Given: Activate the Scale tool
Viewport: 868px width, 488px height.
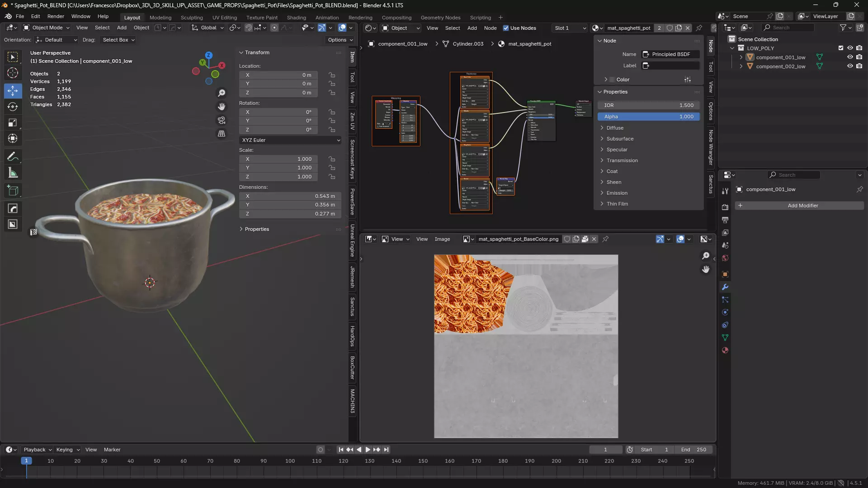Looking at the screenshot, I should click(x=13, y=122).
